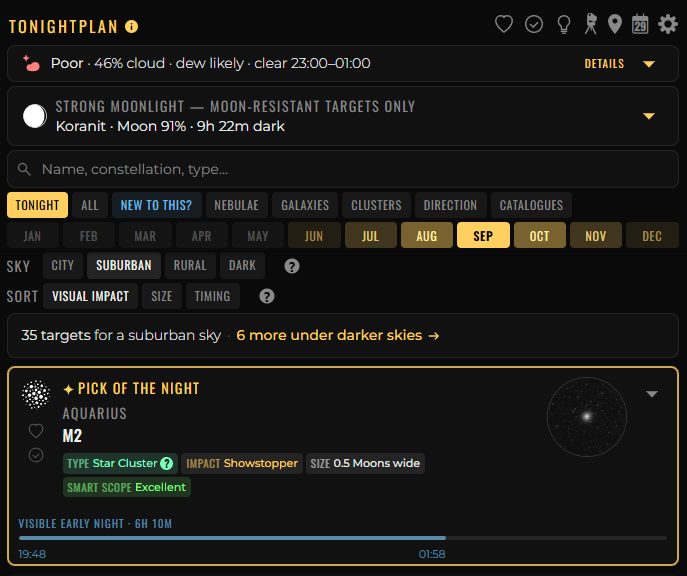This screenshot has height=576, width=687.
Task: Select the APR month button
Action: [x=202, y=236]
